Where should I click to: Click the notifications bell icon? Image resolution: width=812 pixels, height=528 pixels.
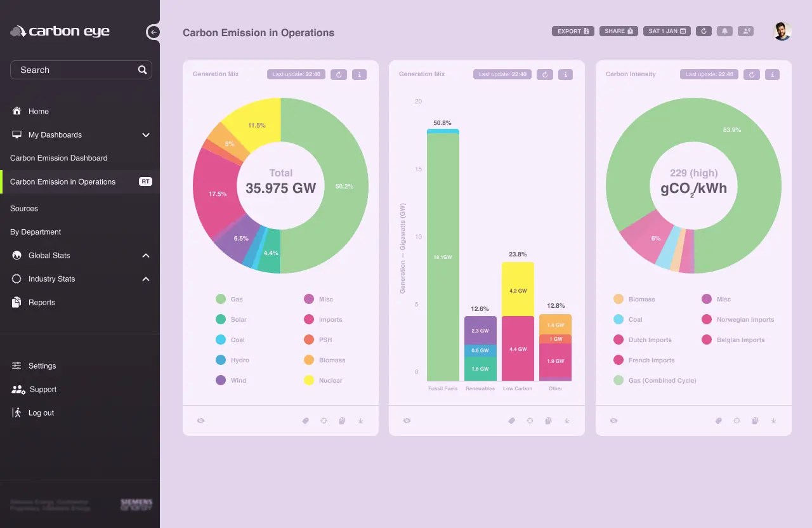click(724, 31)
